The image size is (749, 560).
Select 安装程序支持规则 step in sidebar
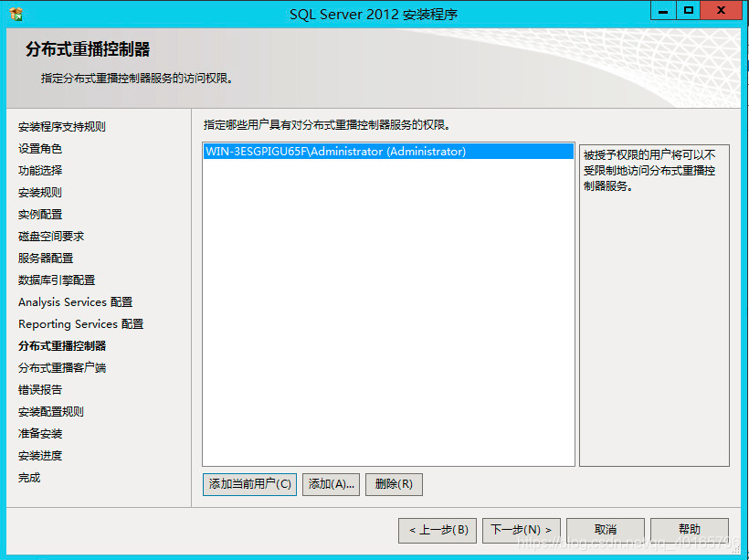click(x=62, y=127)
